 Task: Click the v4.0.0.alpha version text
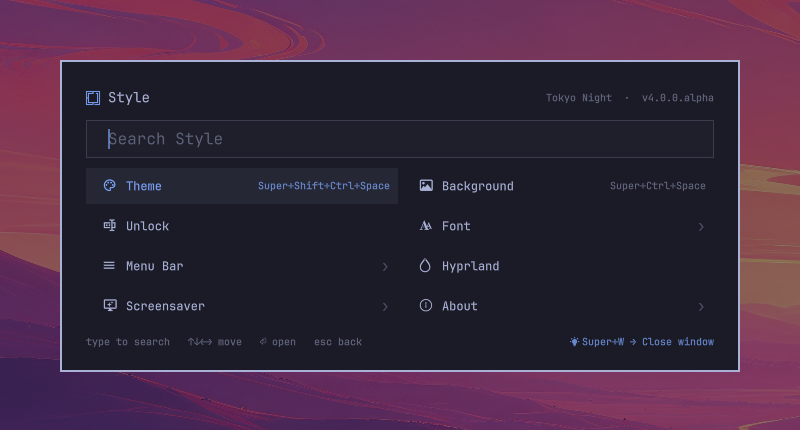pyautogui.click(x=678, y=97)
